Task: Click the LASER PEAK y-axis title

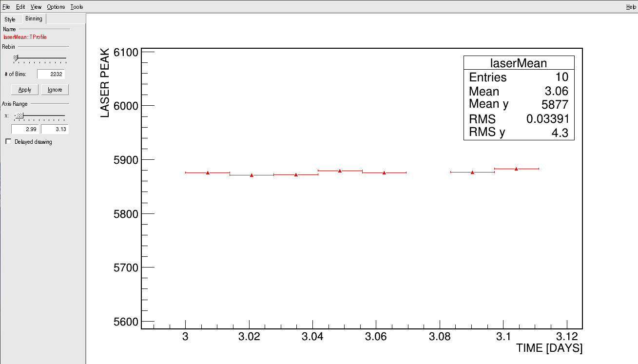Action: pyautogui.click(x=105, y=83)
